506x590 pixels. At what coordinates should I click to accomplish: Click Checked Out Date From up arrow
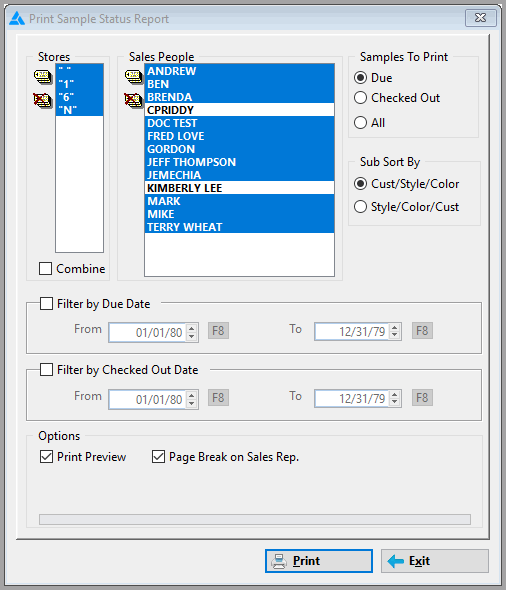192,395
